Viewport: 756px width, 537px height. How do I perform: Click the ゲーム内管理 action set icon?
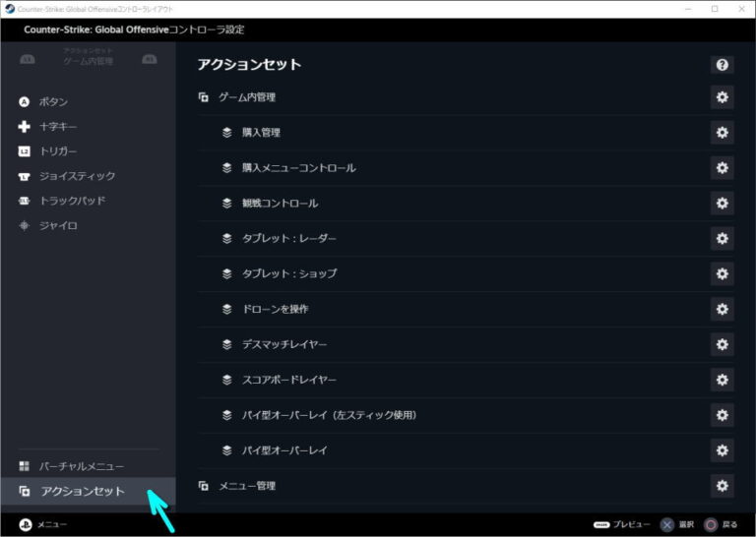click(x=204, y=97)
